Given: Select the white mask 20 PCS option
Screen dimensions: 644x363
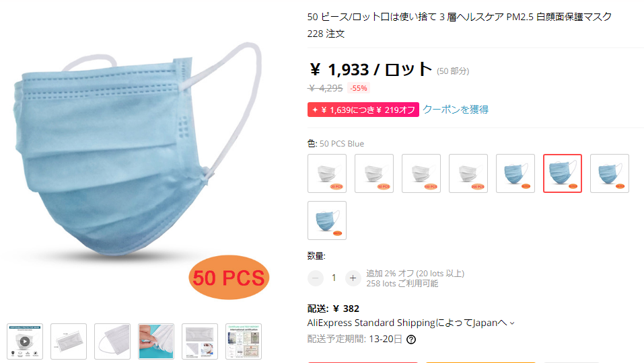Looking at the screenshot, I should [x=327, y=173].
